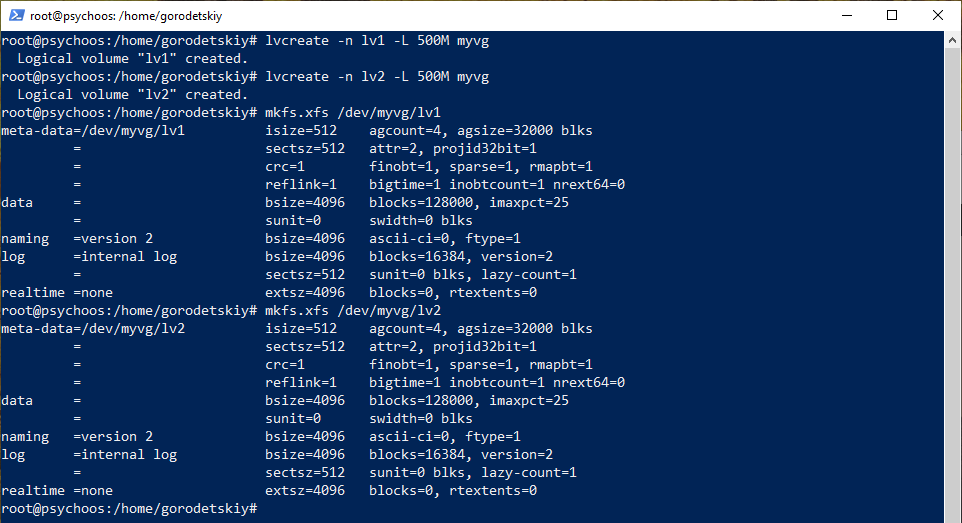Click the lvcreate -n lv2 command line
Viewport: 962px width, 523px height.
coord(245,77)
